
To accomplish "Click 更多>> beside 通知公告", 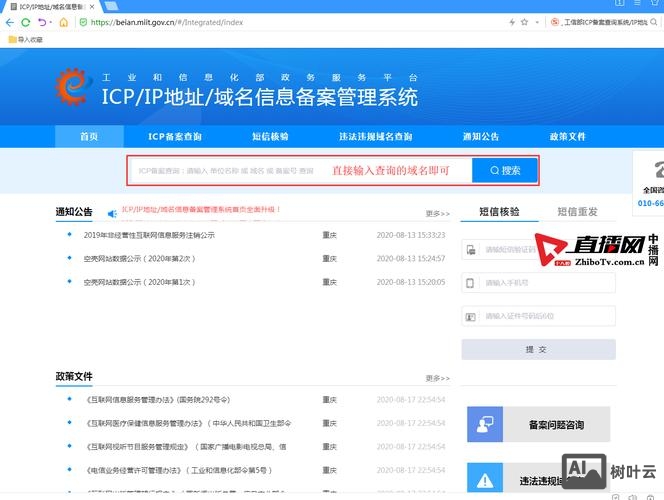I will (x=437, y=213).
